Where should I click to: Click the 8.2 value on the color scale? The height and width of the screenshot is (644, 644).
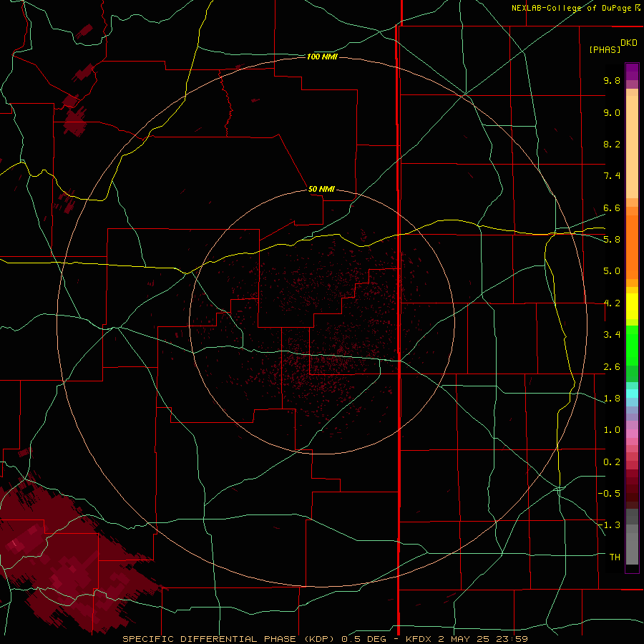612,144
